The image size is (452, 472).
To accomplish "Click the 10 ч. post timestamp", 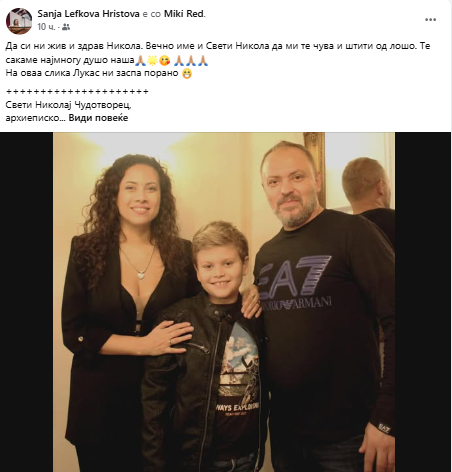I will coord(46,27).
